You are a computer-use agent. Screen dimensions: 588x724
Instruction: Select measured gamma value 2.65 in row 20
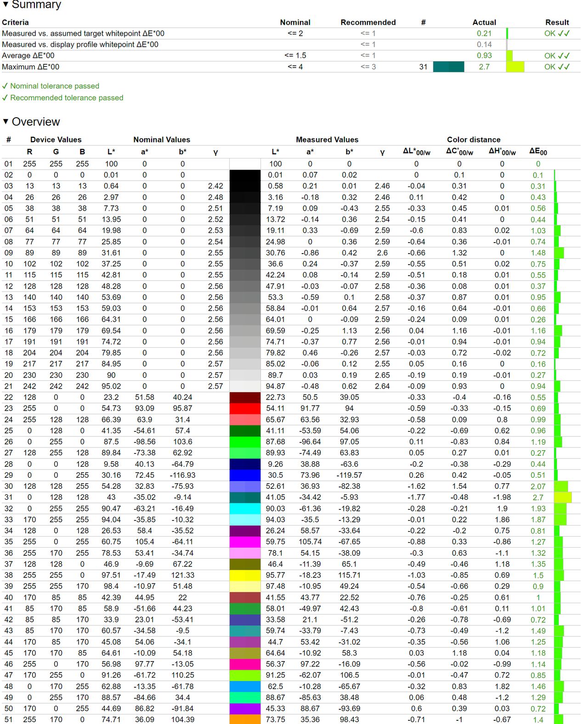click(x=382, y=375)
